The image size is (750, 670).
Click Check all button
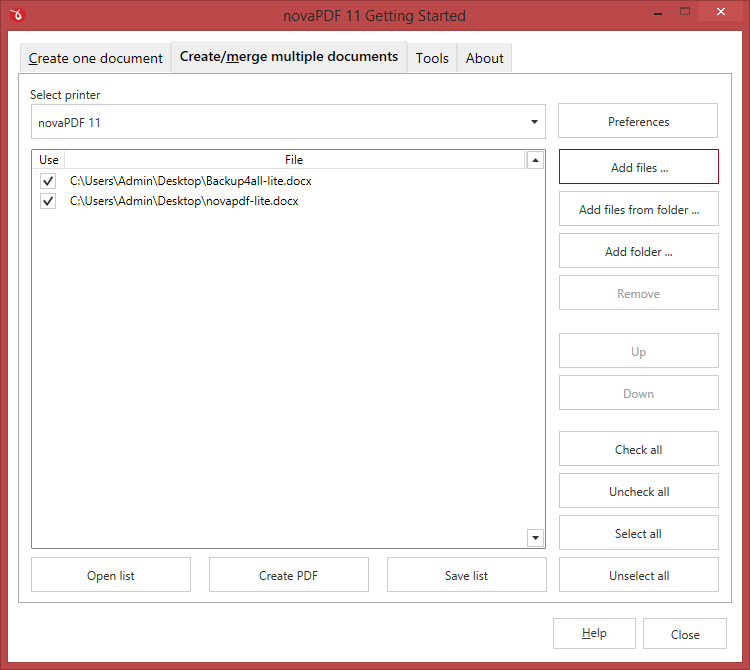coord(639,449)
